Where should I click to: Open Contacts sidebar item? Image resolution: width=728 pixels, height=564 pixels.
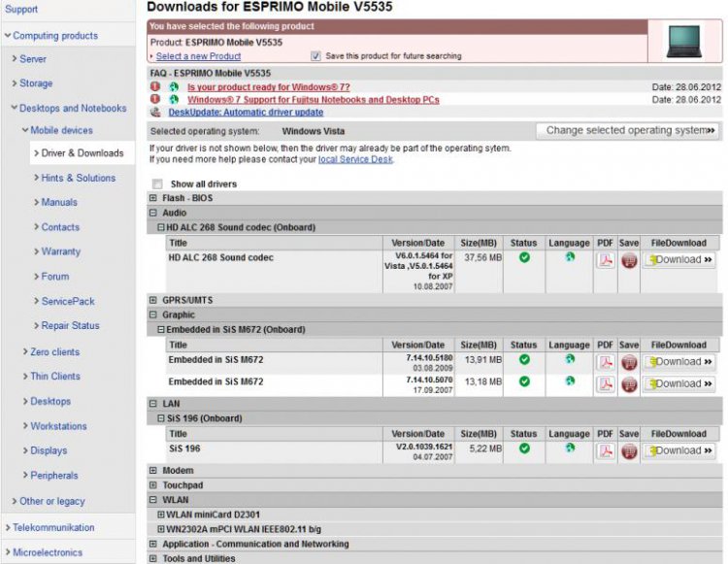tap(60, 227)
